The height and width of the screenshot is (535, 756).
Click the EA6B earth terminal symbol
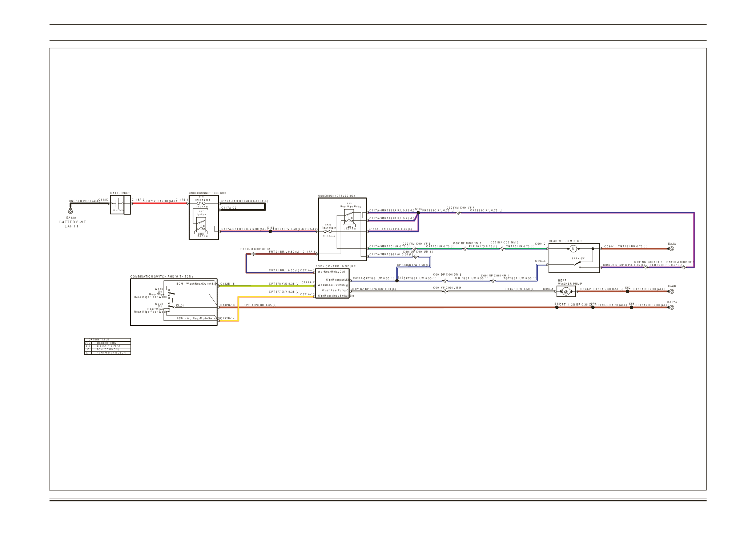click(x=672, y=291)
